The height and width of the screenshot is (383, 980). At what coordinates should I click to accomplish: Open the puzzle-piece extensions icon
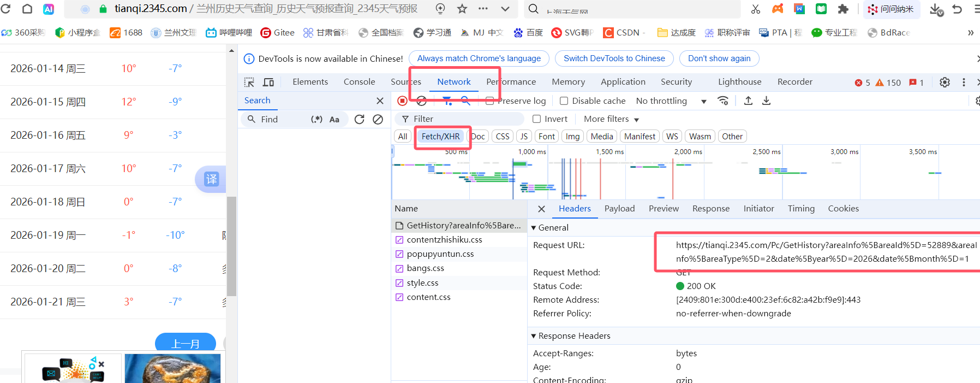(x=843, y=9)
